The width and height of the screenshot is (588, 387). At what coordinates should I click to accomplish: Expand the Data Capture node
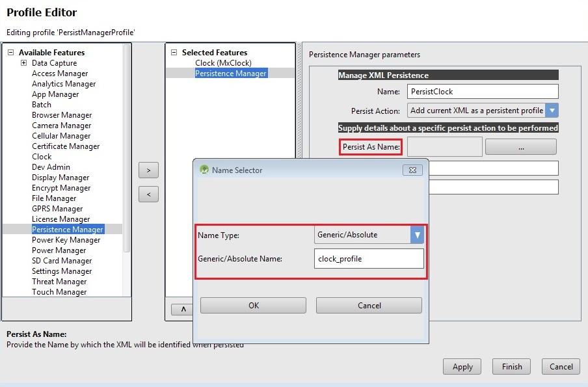(x=23, y=63)
